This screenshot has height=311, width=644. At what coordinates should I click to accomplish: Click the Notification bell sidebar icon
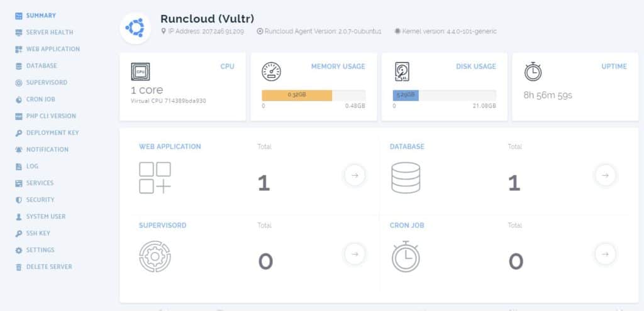click(x=18, y=150)
